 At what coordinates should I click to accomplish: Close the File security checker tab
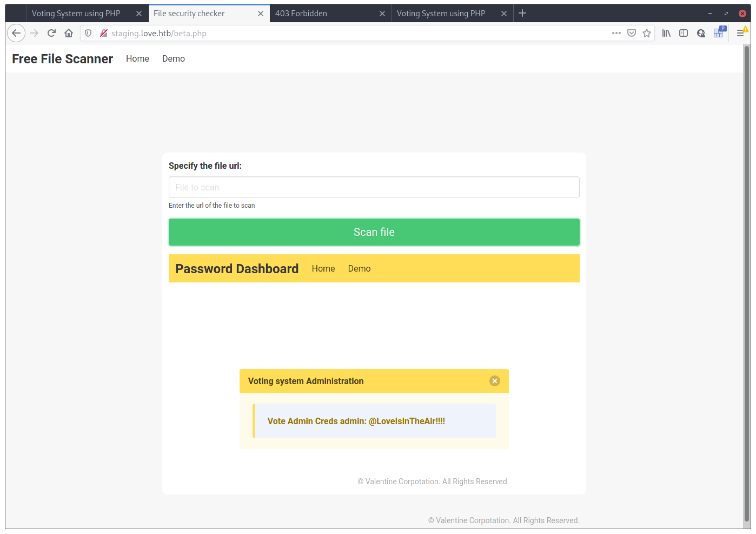click(260, 14)
